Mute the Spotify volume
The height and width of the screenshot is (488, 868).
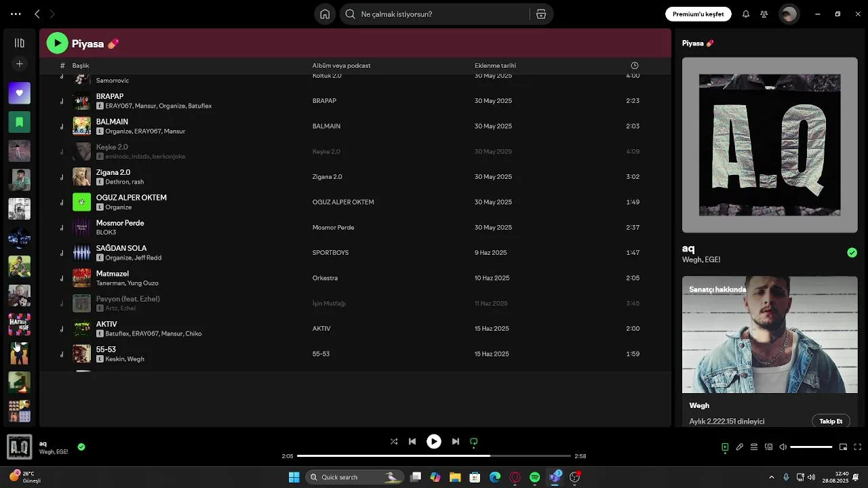pyautogui.click(x=783, y=447)
